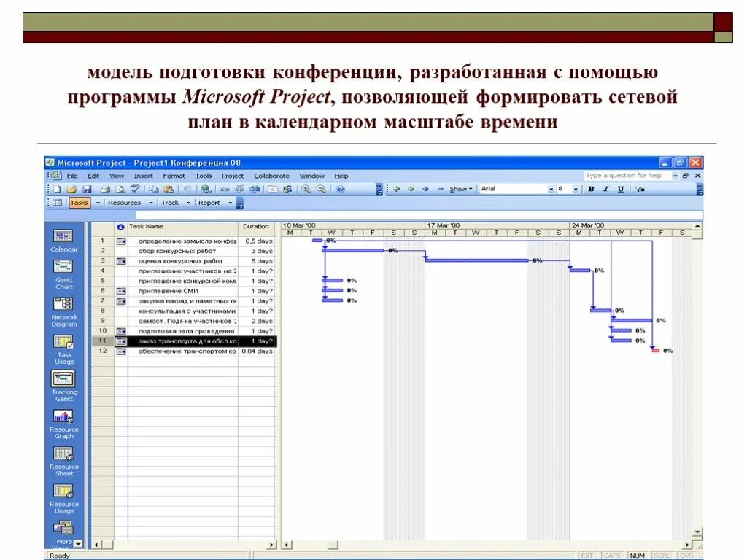This screenshot has width=747, height=560.
Task: Switch to Gantt Chart view in sidebar
Action: [x=64, y=275]
